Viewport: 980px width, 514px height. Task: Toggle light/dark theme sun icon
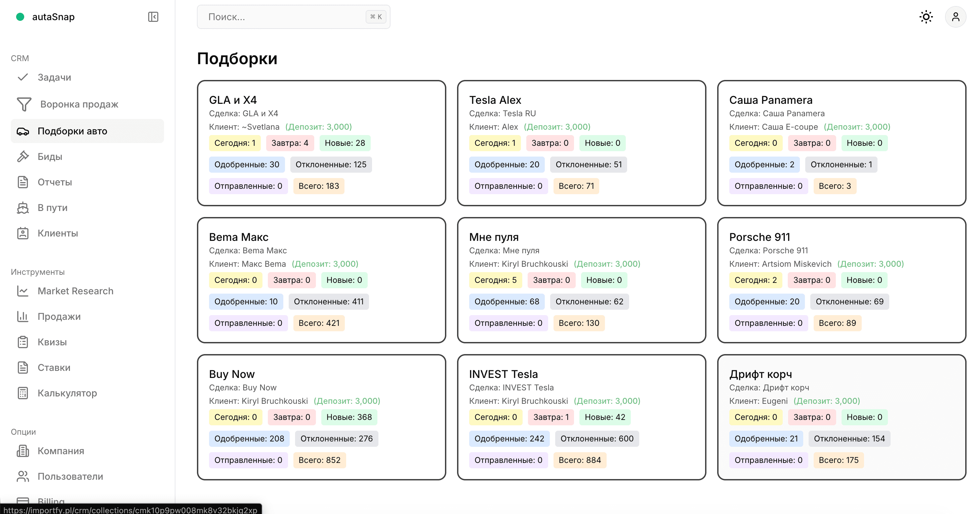click(x=926, y=17)
